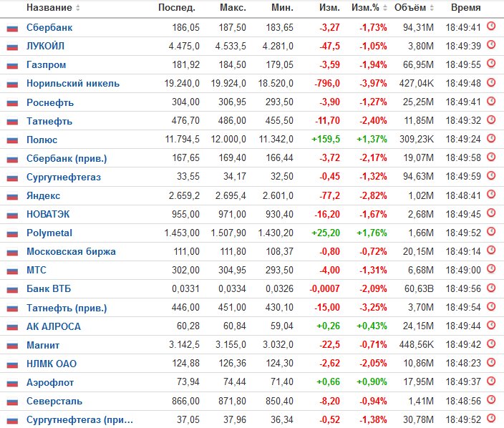504x428 pixels.
Task: Select the 71,40 minimum price cell
Action: 282,381
